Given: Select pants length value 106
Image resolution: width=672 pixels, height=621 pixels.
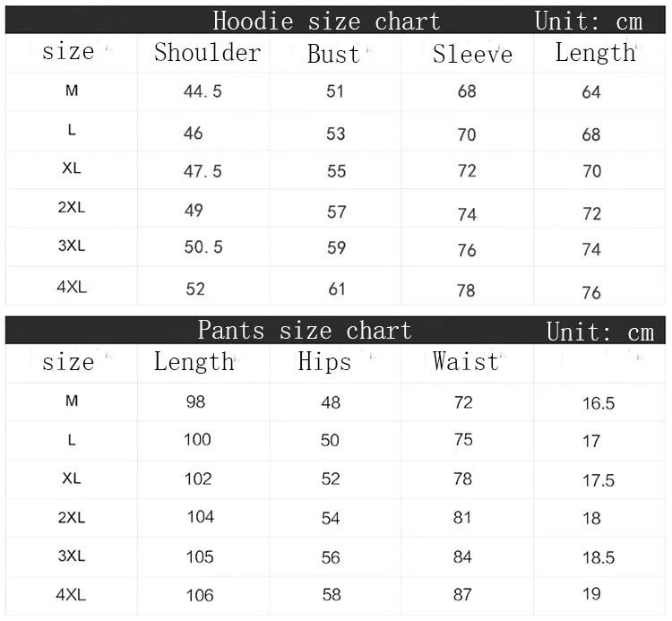Looking at the screenshot, I should pyautogui.click(x=200, y=595).
